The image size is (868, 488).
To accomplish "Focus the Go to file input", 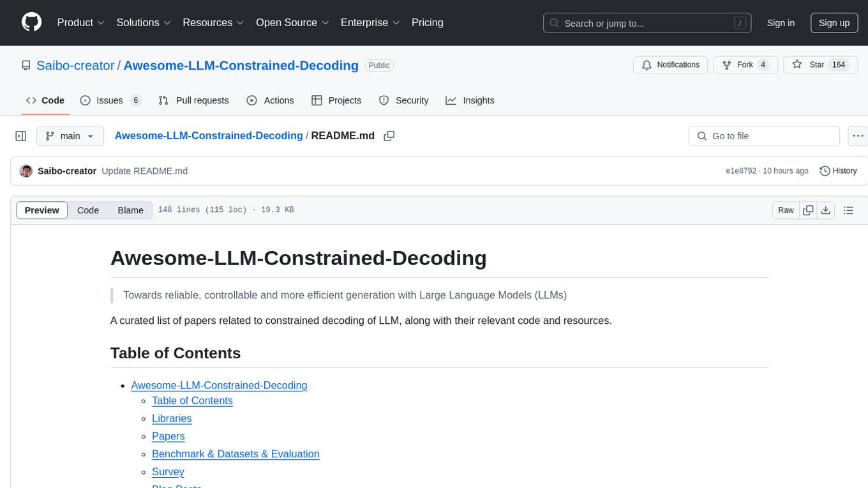I will 764,136.
